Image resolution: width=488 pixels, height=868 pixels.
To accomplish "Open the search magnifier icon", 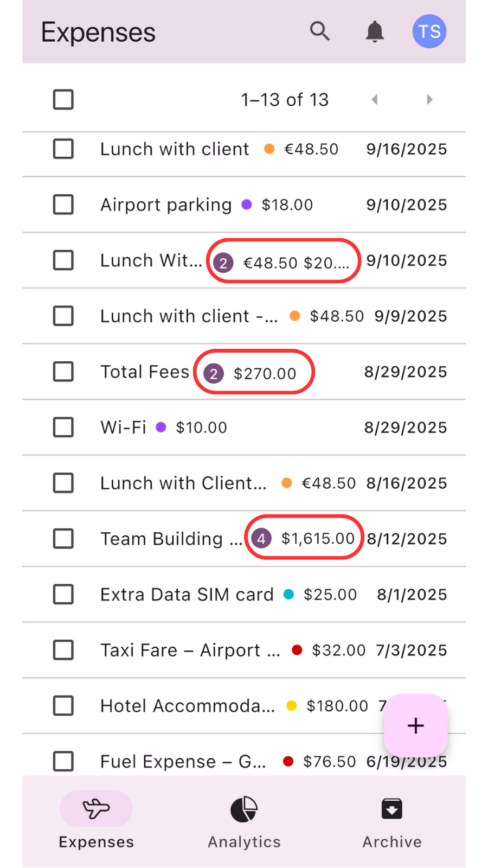I will click(319, 31).
